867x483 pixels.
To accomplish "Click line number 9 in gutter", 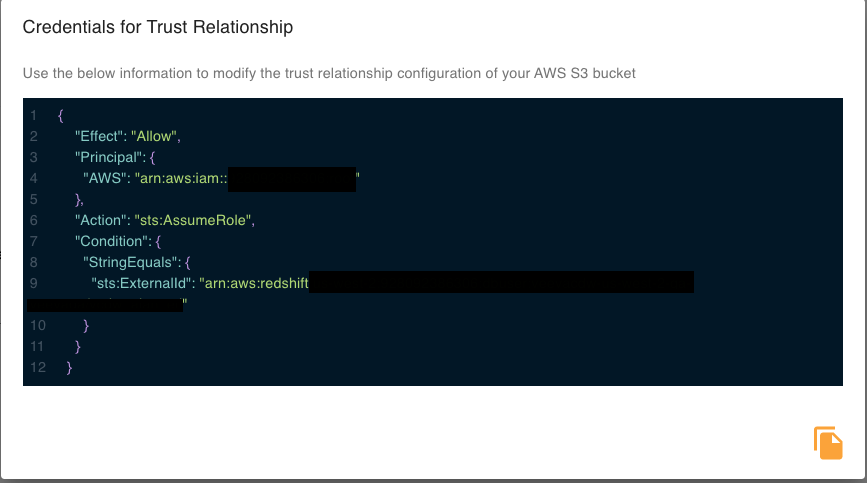I will 34,283.
